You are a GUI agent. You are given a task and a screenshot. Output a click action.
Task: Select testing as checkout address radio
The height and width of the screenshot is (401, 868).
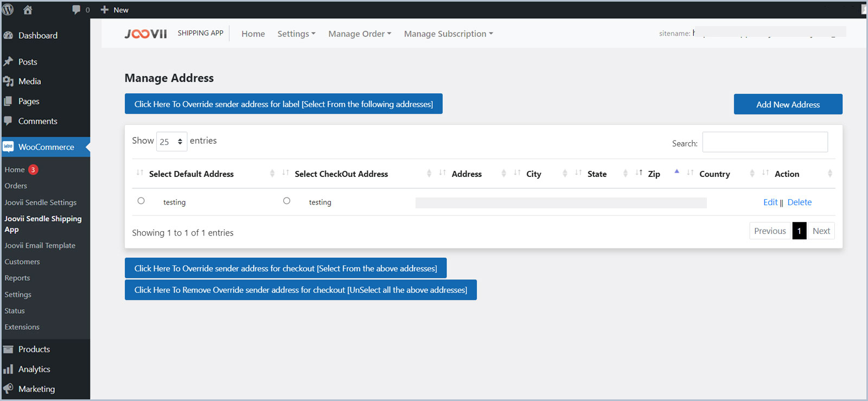coord(286,201)
